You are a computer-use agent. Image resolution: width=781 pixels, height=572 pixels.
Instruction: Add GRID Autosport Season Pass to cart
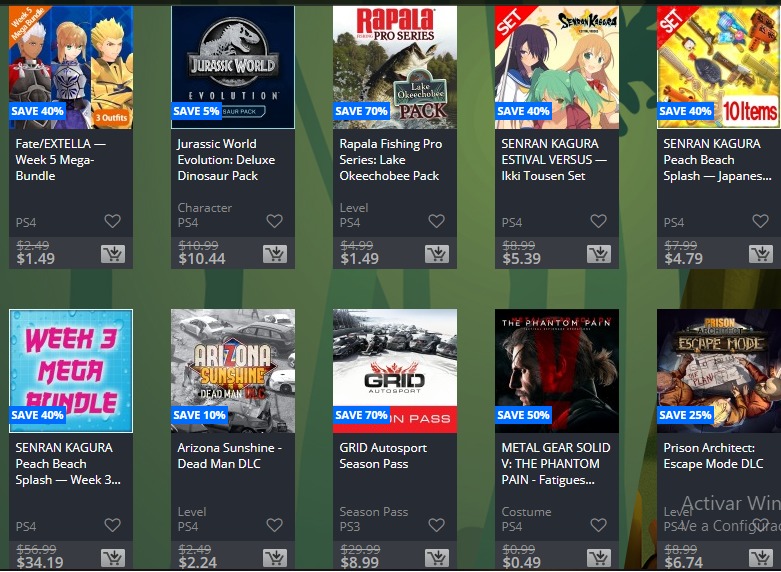pos(437,558)
